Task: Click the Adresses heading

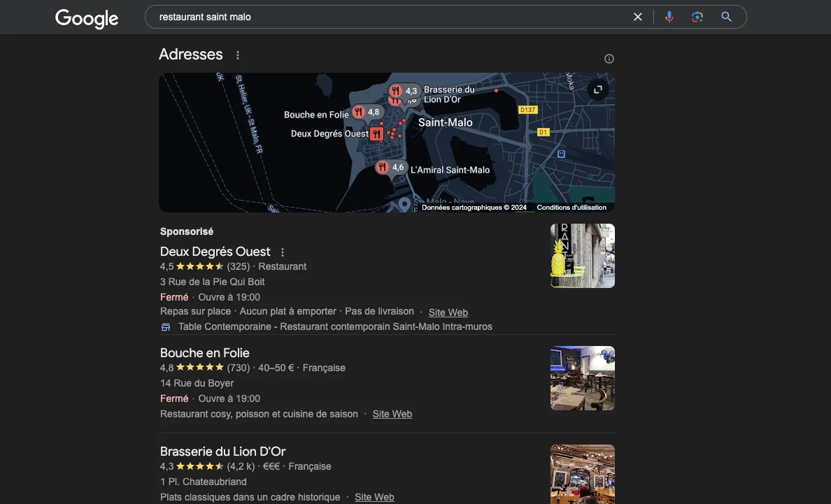Action: (x=191, y=54)
